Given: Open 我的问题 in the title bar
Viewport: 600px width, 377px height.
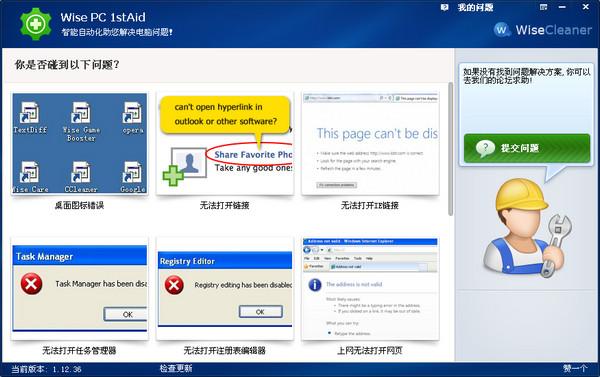Looking at the screenshot, I should click(x=475, y=7).
